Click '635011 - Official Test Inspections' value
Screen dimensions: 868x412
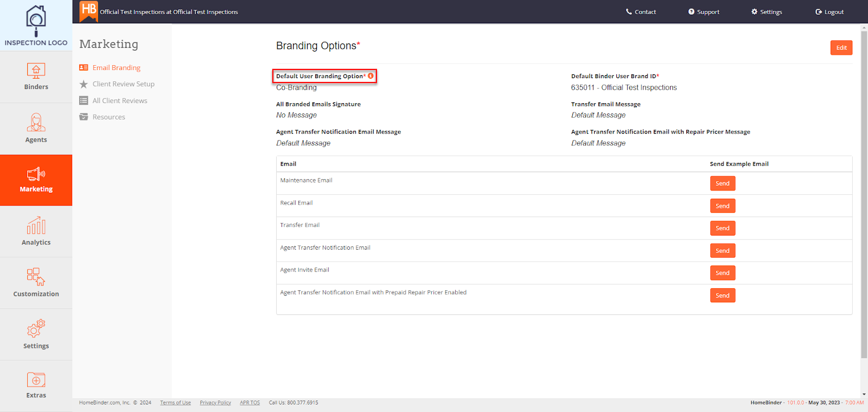(x=624, y=87)
